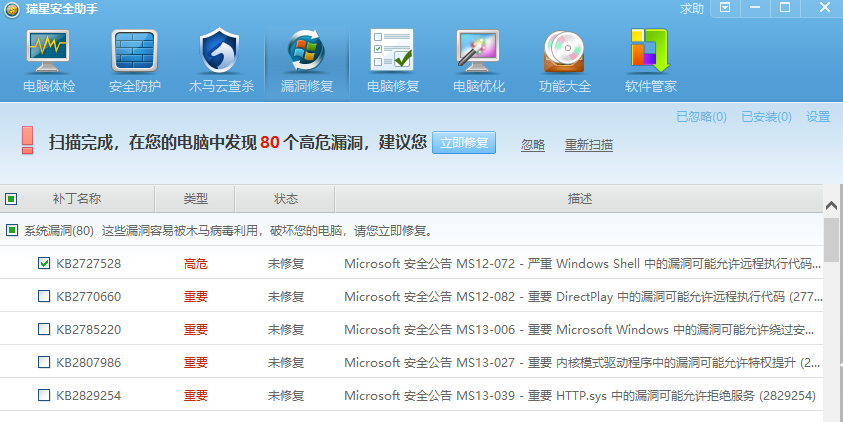Open the 软件管家 colorful blocks icon
Image resolution: width=843 pixels, height=422 pixels.
[650, 51]
